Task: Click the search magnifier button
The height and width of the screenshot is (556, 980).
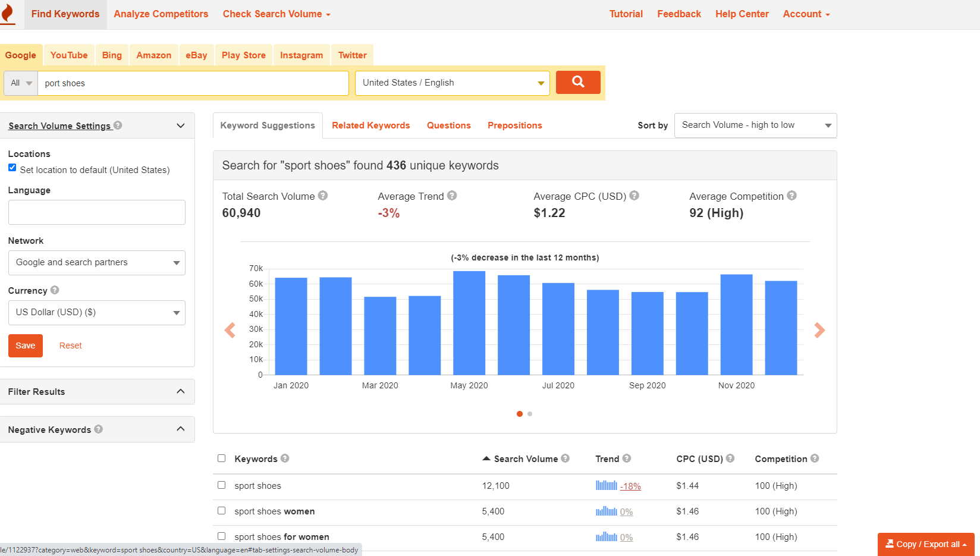Action: (577, 83)
